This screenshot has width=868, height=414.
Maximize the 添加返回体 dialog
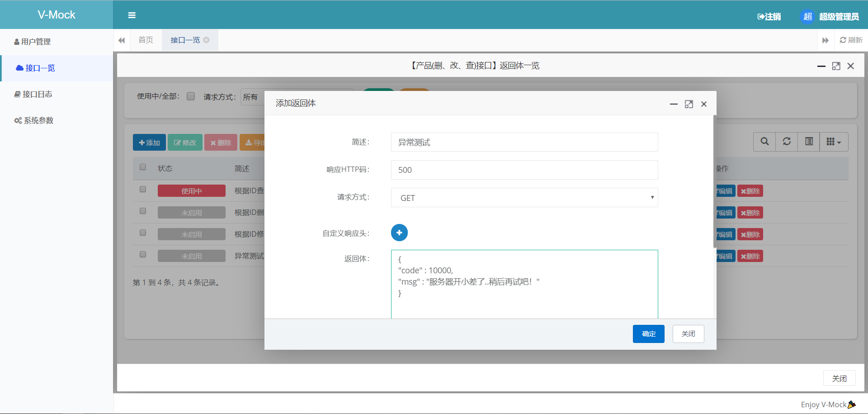[x=689, y=104]
